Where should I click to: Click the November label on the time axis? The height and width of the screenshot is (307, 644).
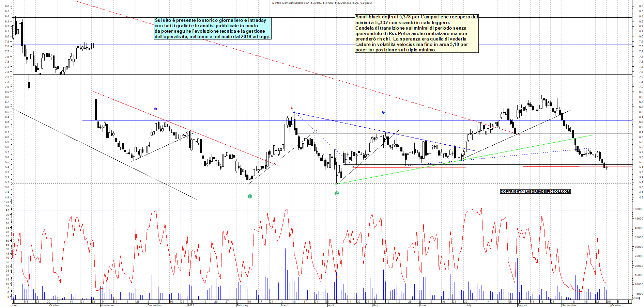coord(107,305)
